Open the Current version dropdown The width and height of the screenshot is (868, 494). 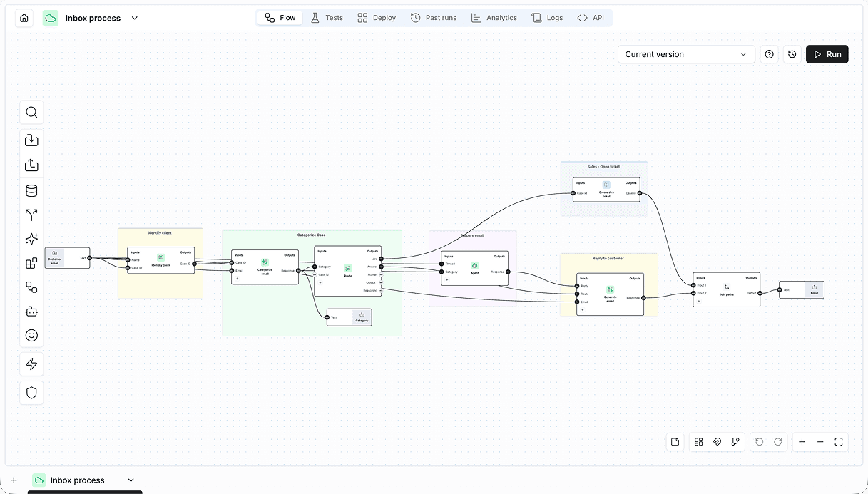(686, 54)
